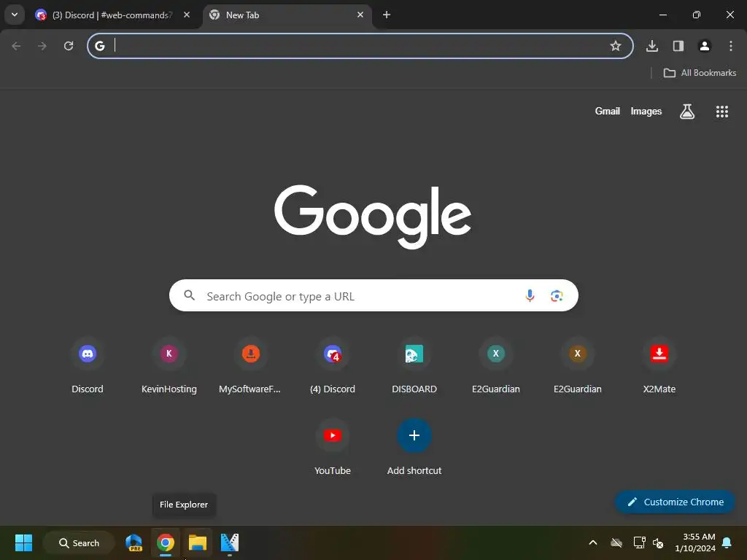Go back to previous page
Image resolution: width=747 pixels, height=560 pixels.
pyautogui.click(x=16, y=46)
